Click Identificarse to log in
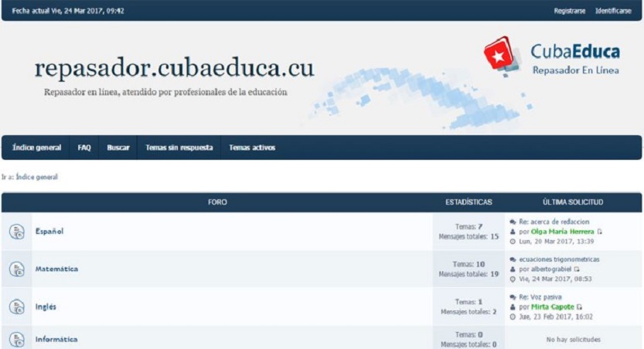 pyautogui.click(x=613, y=11)
